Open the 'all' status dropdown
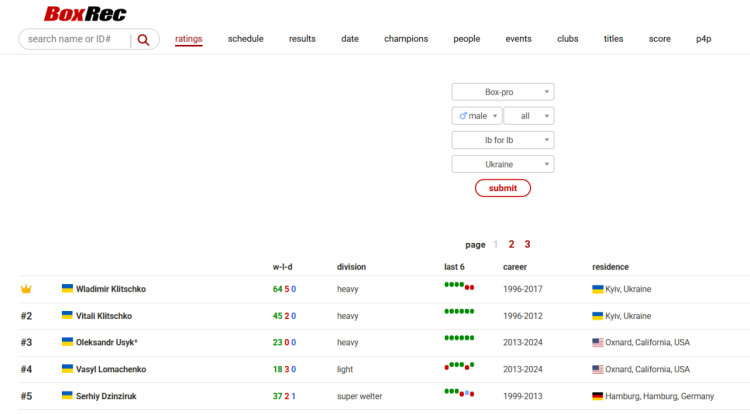 click(x=528, y=116)
